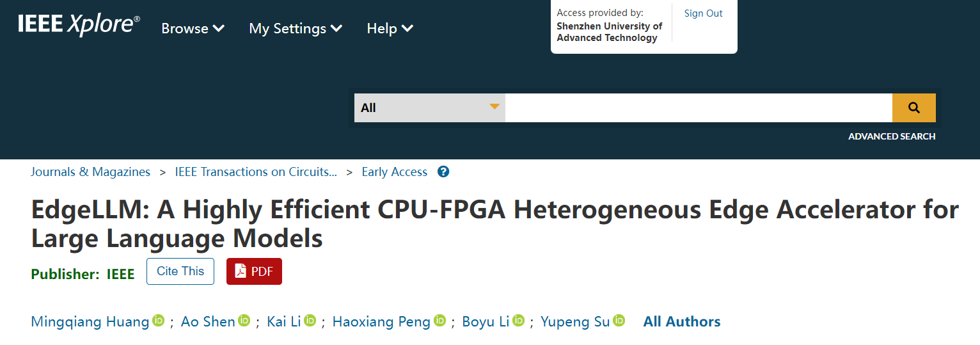Click in the search text field
This screenshot has height=345, width=980.
pyautogui.click(x=698, y=108)
